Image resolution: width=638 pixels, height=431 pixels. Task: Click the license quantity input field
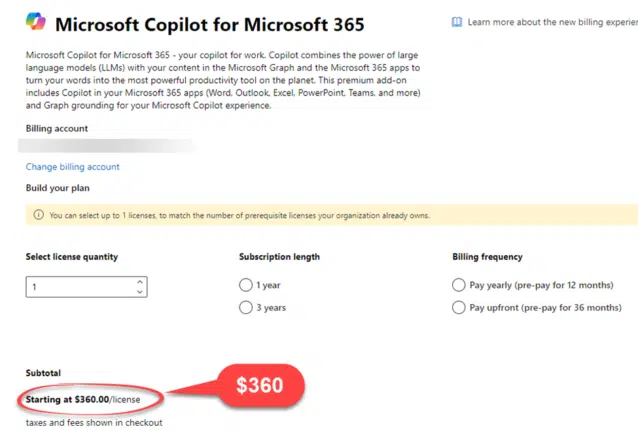point(86,287)
